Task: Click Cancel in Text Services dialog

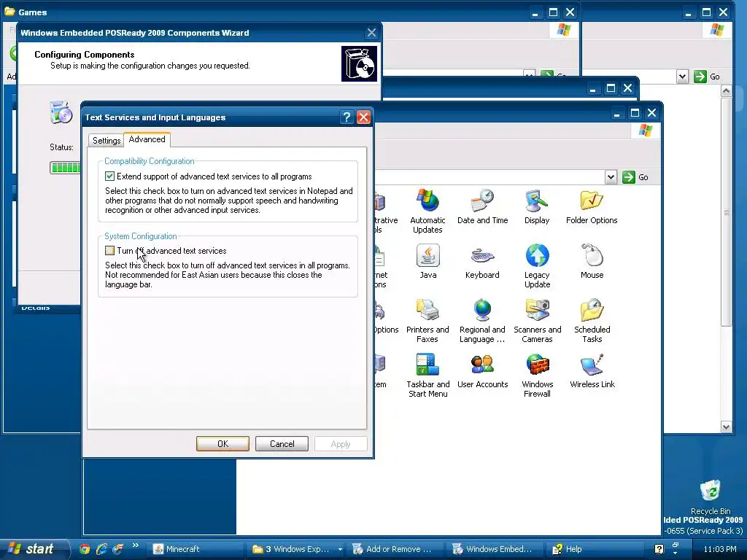Action: tap(282, 444)
